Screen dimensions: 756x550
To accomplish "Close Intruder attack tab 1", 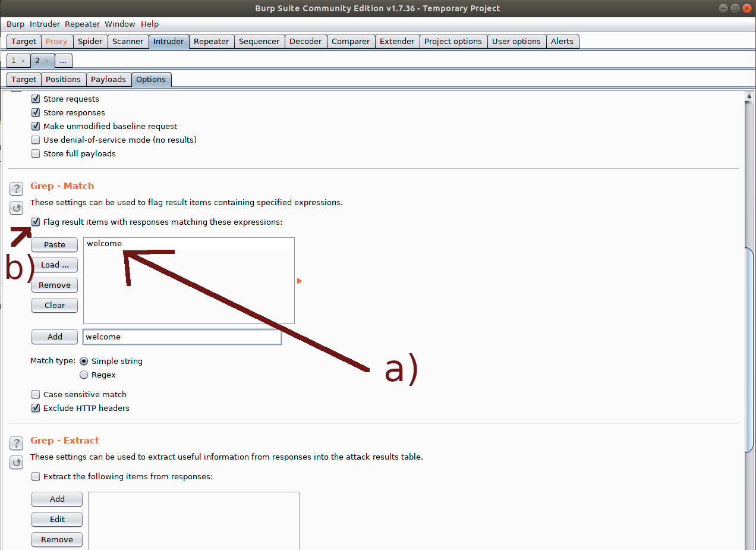I will (x=23, y=61).
